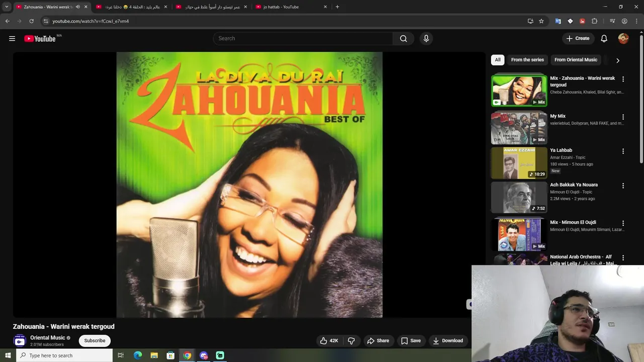Launch Microsoft Edge from taskbar
This screenshot has width=644, height=362.
point(137,355)
